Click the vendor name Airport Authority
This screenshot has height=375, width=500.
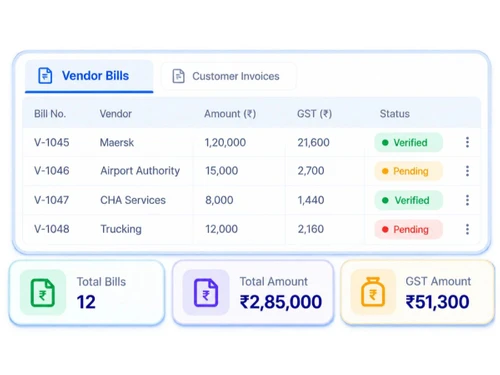pyautogui.click(x=140, y=171)
